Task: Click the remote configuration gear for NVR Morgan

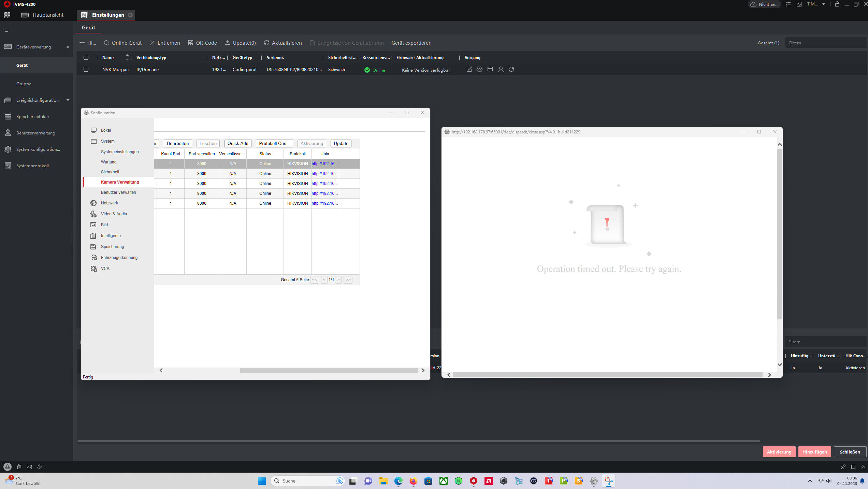Action: [479, 69]
